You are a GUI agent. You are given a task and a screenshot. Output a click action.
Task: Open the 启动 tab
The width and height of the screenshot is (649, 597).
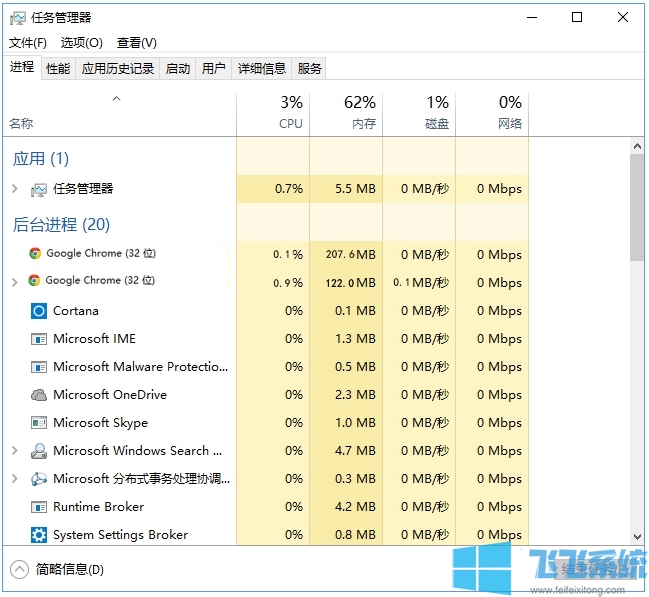pos(177,68)
